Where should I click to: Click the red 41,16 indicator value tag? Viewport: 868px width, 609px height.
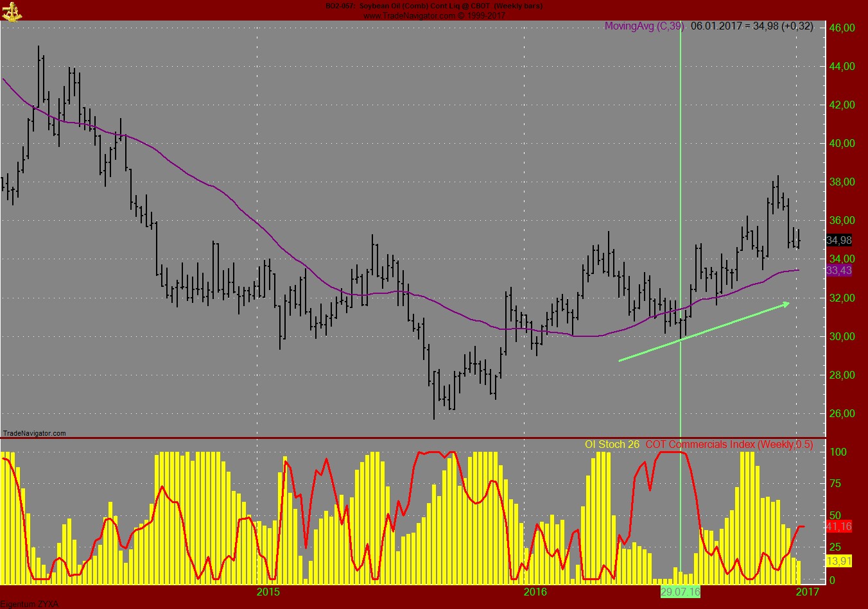pos(840,525)
